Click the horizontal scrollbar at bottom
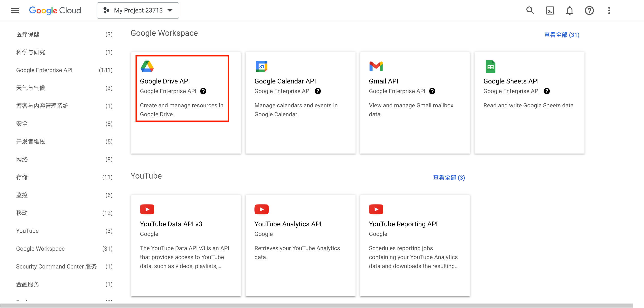 [x=316, y=306]
